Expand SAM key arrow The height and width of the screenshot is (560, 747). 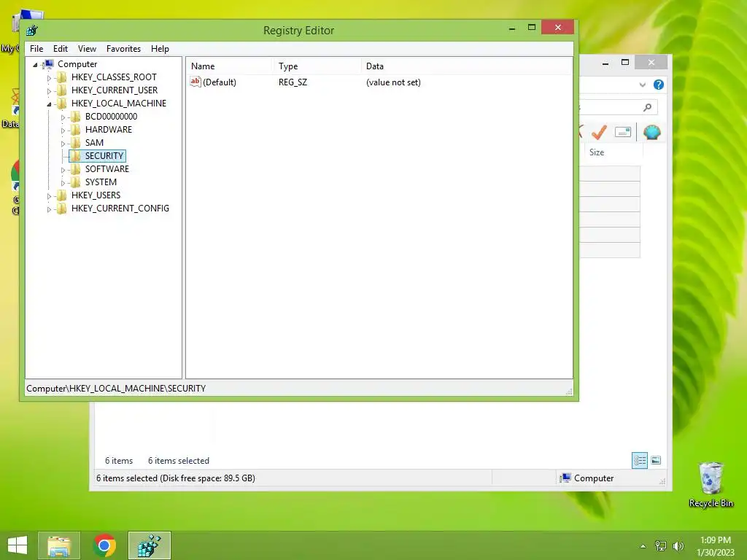coord(63,144)
